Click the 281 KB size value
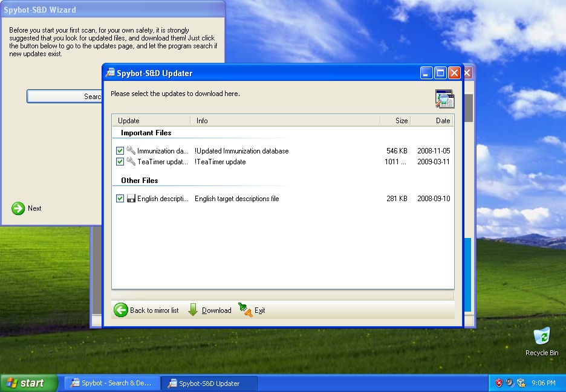 click(x=397, y=198)
